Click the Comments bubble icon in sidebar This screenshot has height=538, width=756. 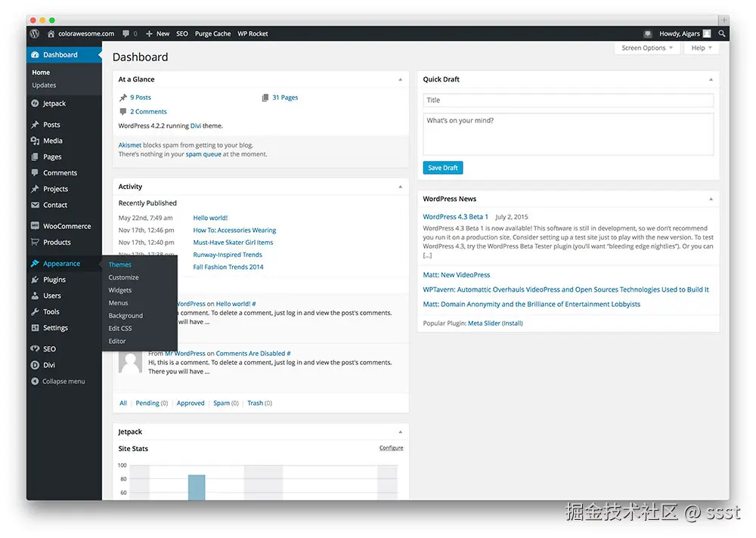pos(35,172)
